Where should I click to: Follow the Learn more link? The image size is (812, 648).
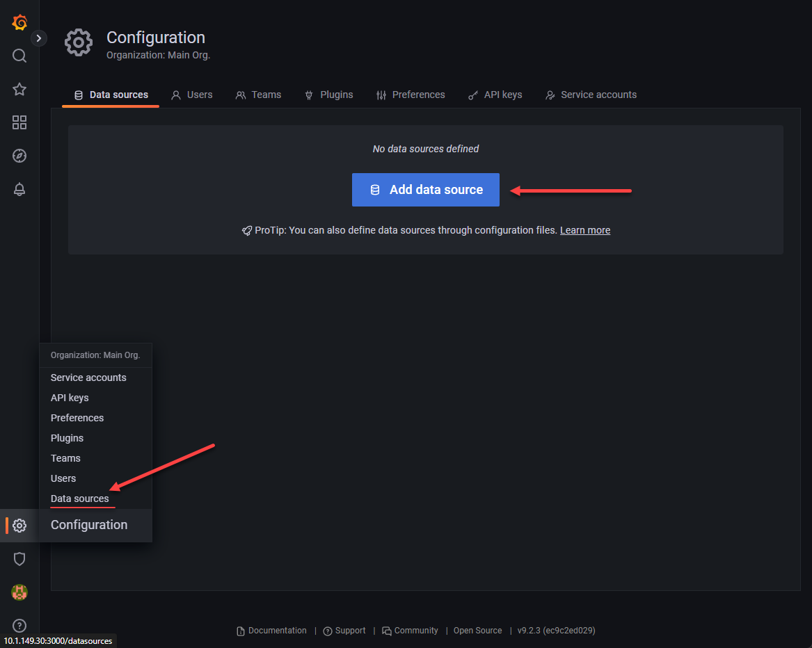585,230
